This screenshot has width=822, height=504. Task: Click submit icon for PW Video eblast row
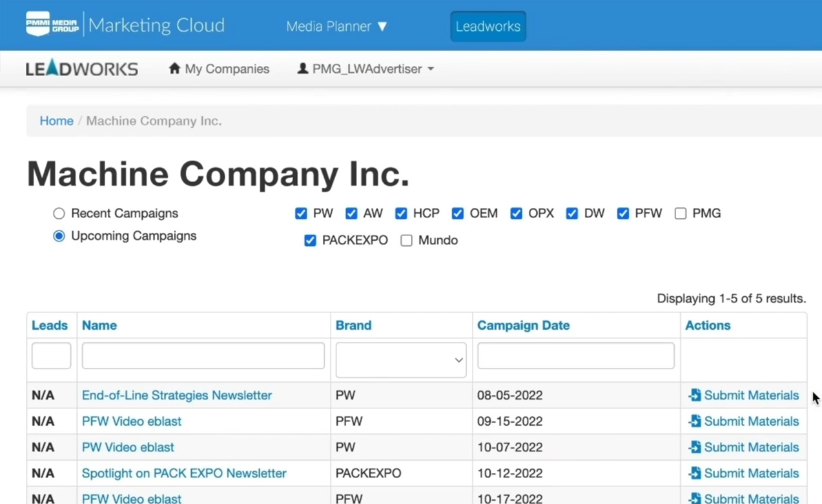point(695,447)
